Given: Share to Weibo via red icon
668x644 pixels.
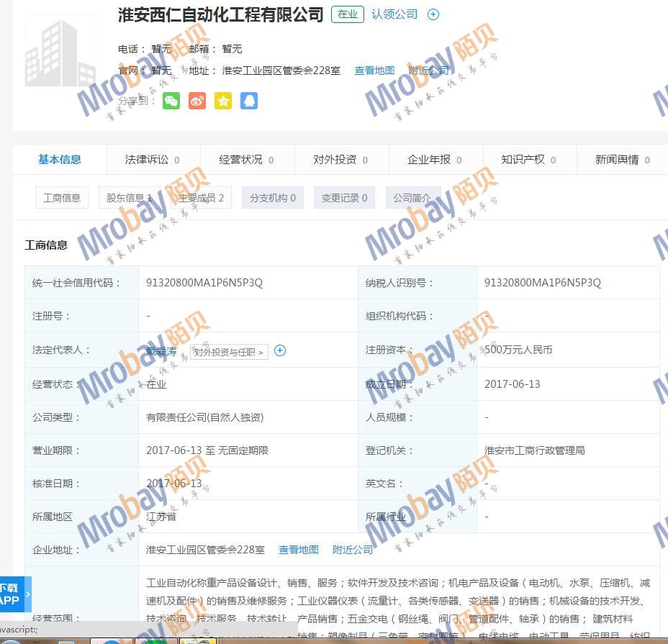Looking at the screenshot, I should (197, 101).
